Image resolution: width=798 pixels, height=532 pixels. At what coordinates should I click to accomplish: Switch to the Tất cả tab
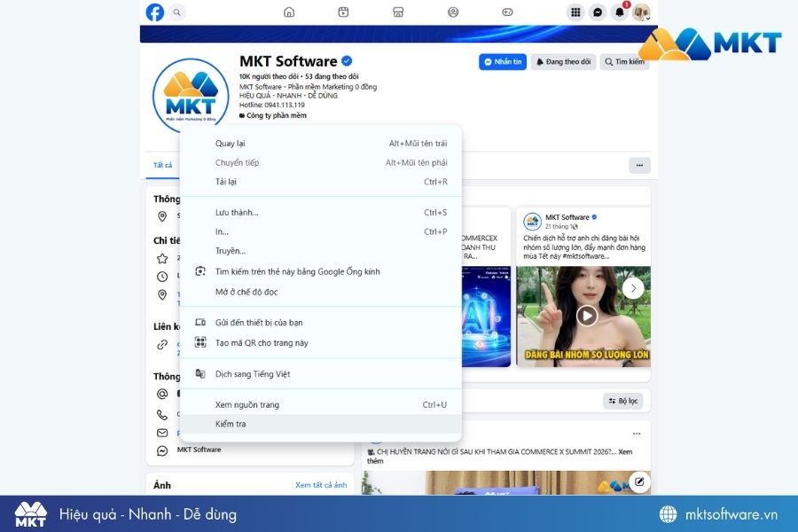pos(162,165)
